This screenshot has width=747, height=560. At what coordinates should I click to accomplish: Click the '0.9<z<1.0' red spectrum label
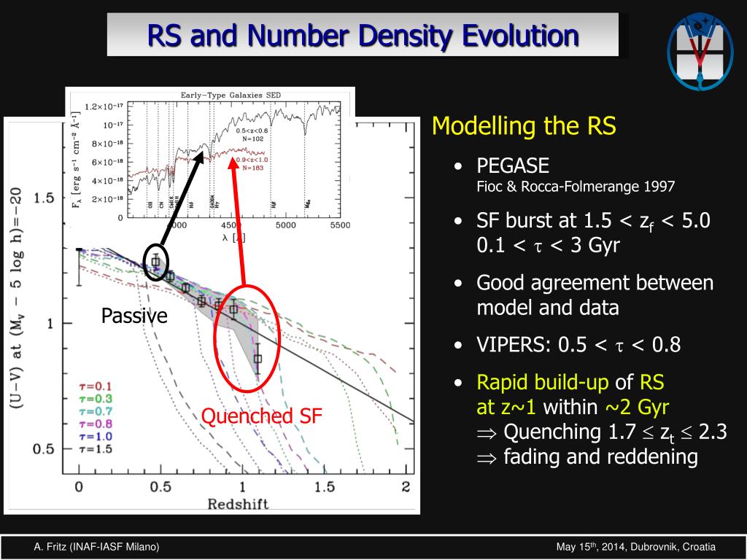pos(252,160)
